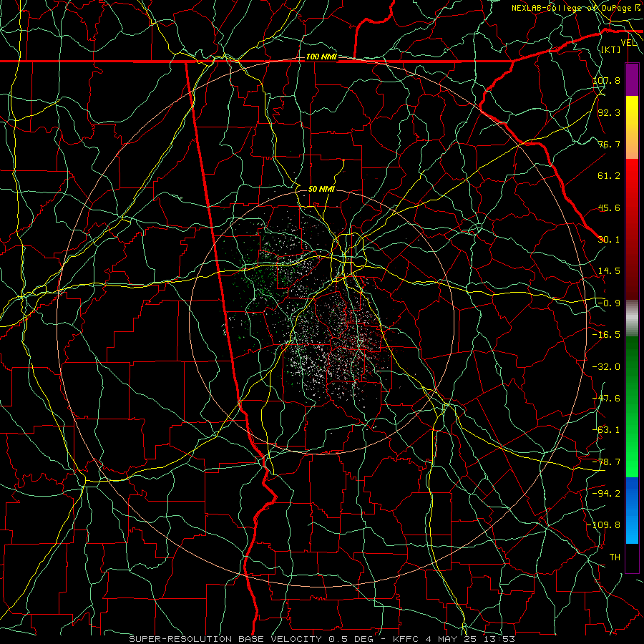This screenshot has height=644, width=644.
Task: Click the 30.1 velocity scale value
Action: 609,240
